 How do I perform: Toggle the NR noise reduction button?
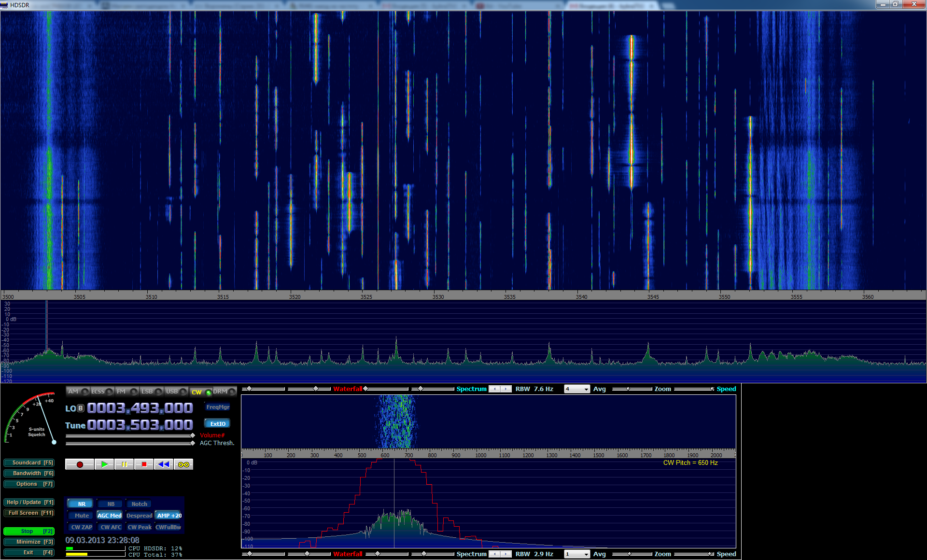[81, 504]
